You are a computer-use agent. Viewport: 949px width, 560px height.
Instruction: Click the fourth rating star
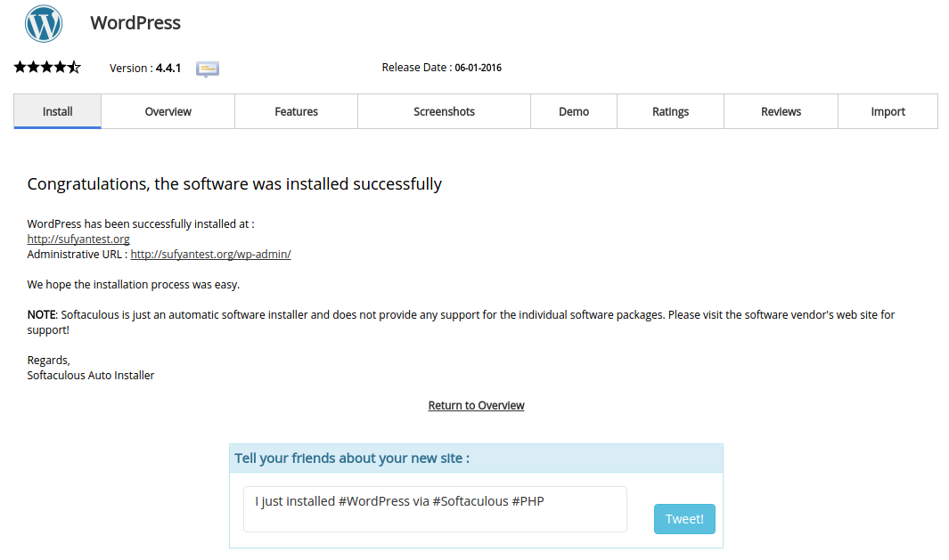pos(60,67)
